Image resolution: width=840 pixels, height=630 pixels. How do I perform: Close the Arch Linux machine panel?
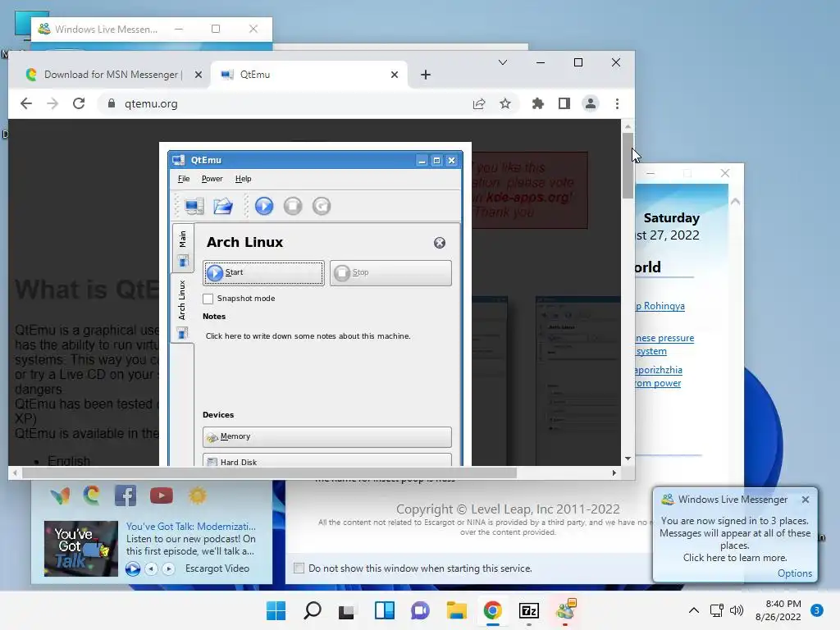click(x=440, y=243)
